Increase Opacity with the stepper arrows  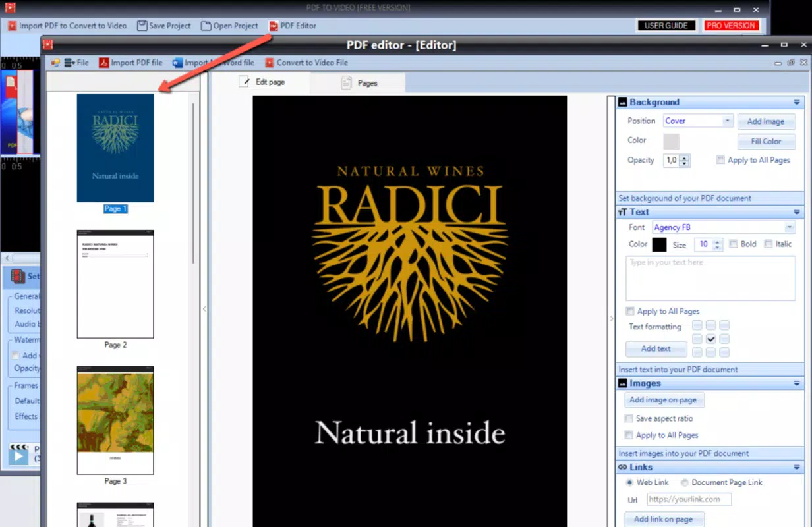click(685, 158)
